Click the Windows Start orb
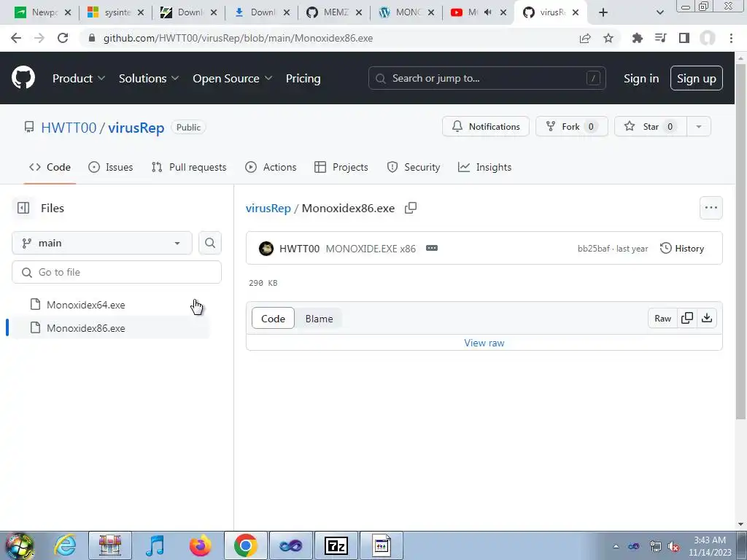The image size is (747, 560). click(x=20, y=546)
